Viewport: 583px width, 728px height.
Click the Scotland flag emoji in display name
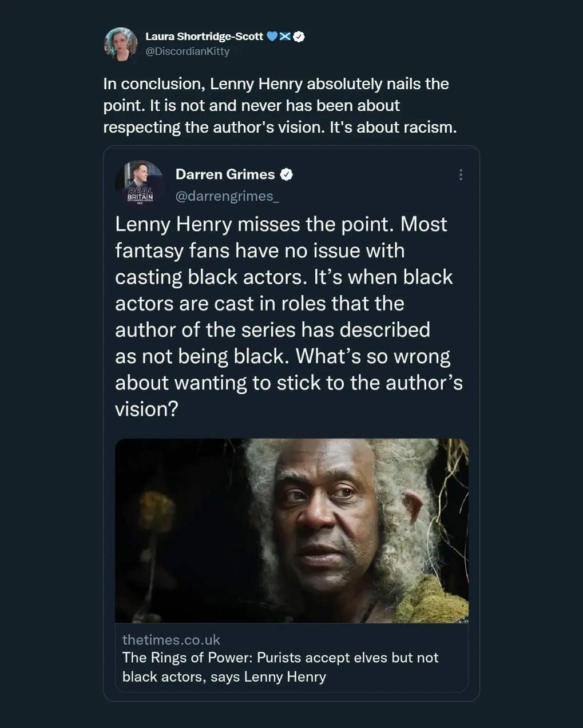(285, 37)
